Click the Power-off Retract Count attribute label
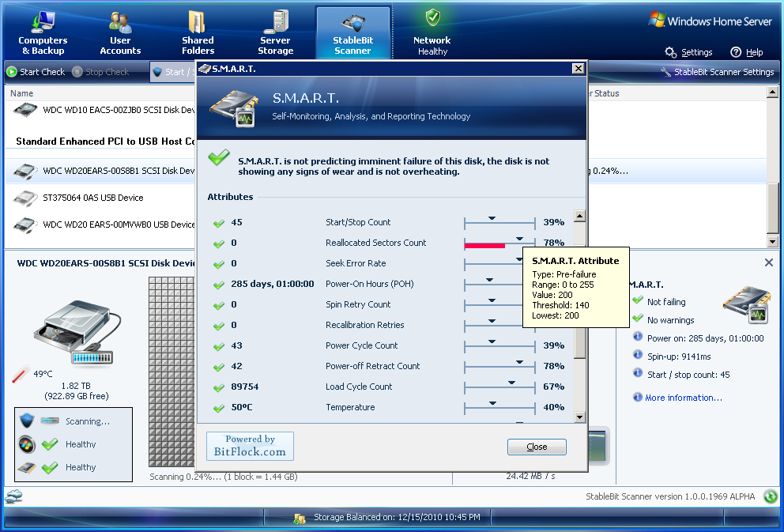Viewport: 784px width, 532px height. tap(372, 366)
